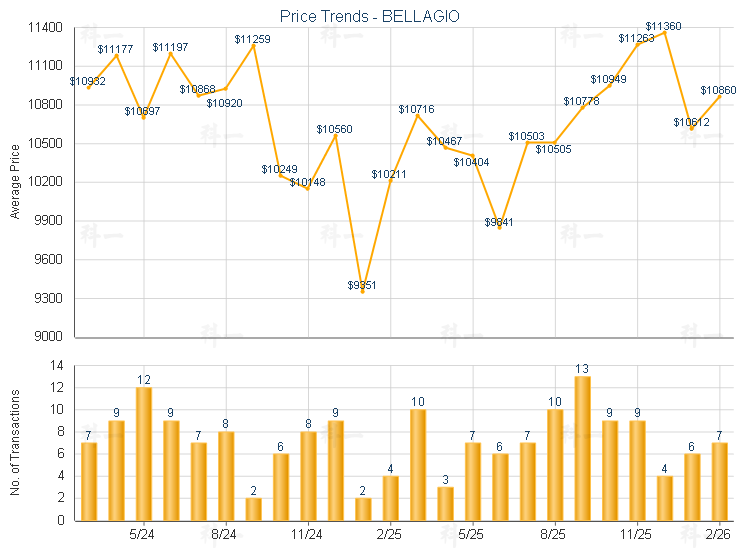Click the $10860 final data point
Viewport: 740px width, 550px height.
(x=719, y=95)
